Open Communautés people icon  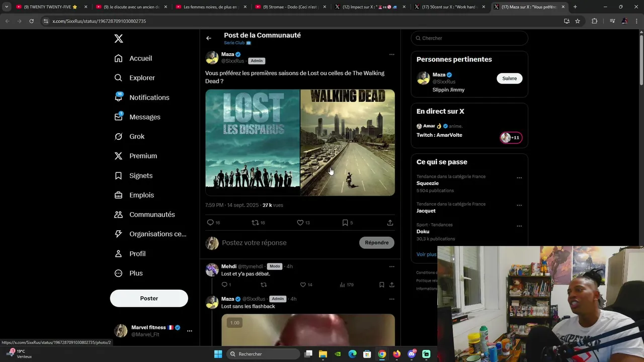click(x=118, y=215)
